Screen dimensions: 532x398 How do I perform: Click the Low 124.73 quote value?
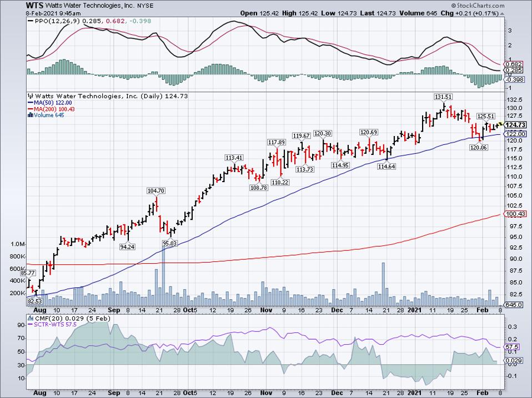(x=339, y=13)
